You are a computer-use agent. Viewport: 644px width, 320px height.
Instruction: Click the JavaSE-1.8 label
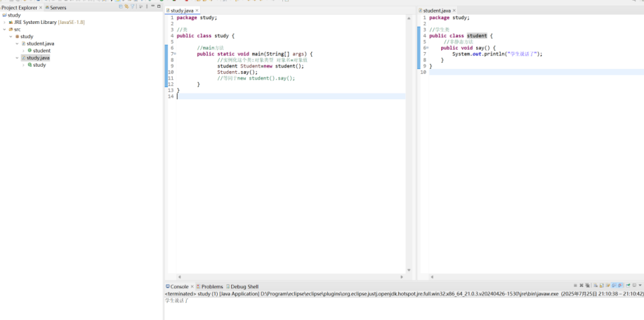[71, 23]
